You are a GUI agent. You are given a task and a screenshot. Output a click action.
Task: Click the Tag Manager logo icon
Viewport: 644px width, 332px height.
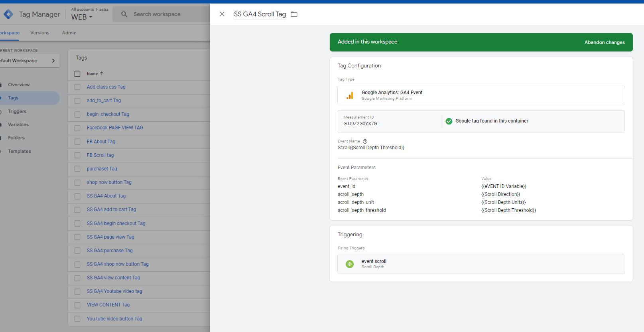pos(8,14)
